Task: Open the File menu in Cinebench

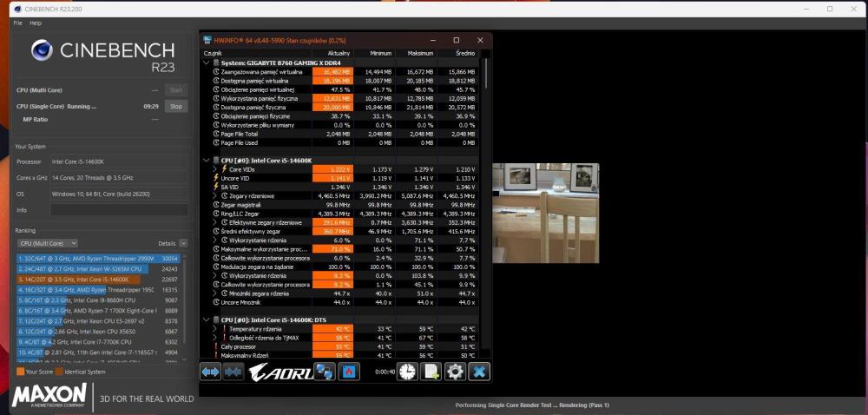Action: (17, 23)
